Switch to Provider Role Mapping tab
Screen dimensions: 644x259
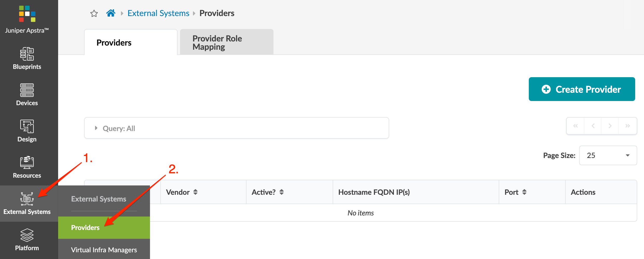pos(227,42)
